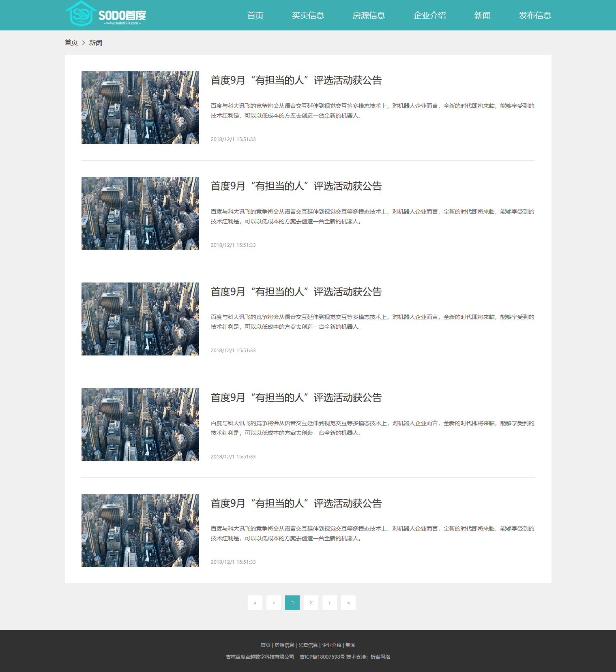
Task: Click the SODO首度 logo in header
Action: click(x=105, y=15)
